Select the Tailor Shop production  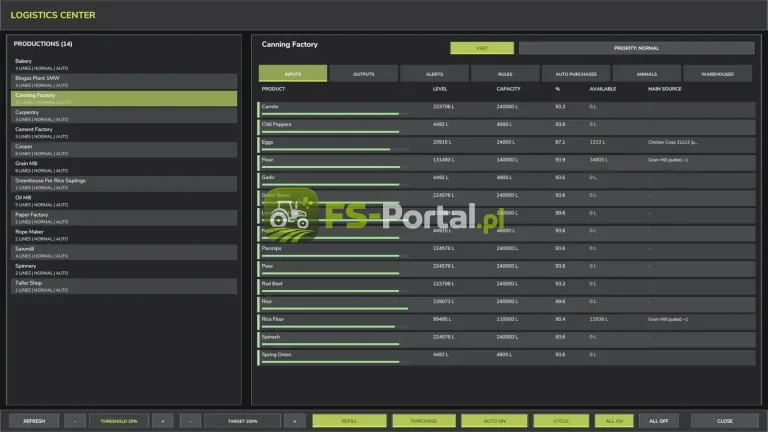(124, 287)
